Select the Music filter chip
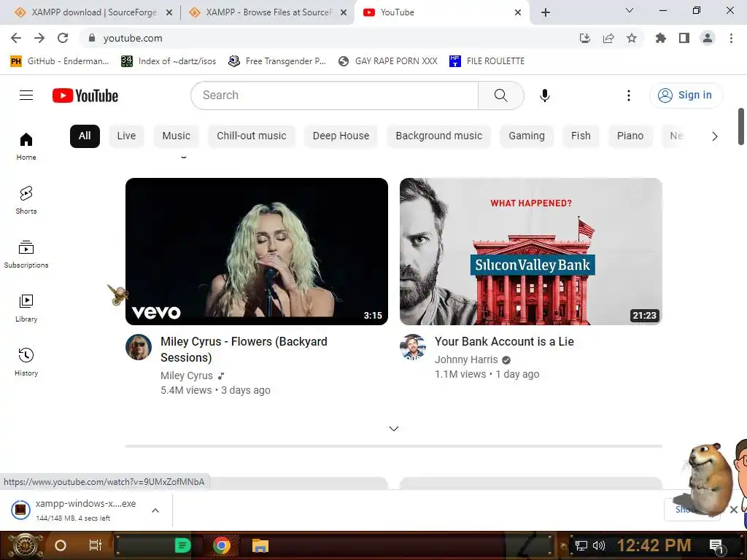747x560 pixels. (177, 136)
